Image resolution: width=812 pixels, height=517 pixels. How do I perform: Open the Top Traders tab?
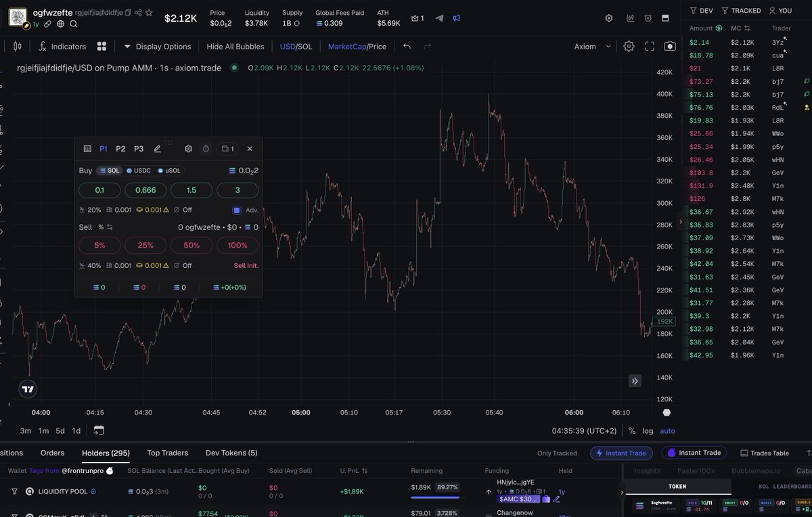coord(167,453)
